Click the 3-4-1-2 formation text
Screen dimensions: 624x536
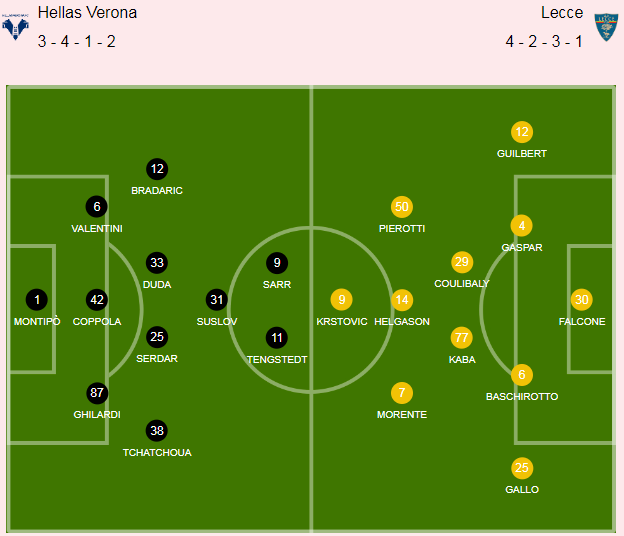pos(76,41)
